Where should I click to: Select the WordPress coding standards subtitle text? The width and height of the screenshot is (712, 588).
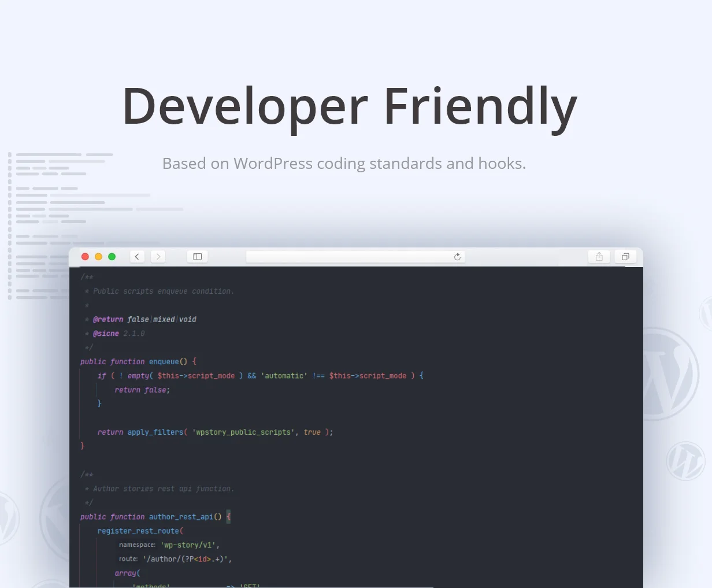pyautogui.click(x=344, y=164)
